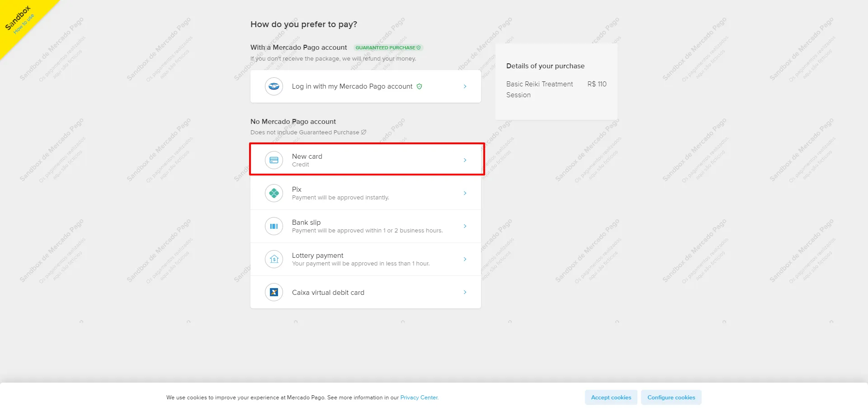Click 'Basic Reiki Treatment Session' item text
Image resolution: width=868 pixels, height=412 pixels.
click(539, 90)
